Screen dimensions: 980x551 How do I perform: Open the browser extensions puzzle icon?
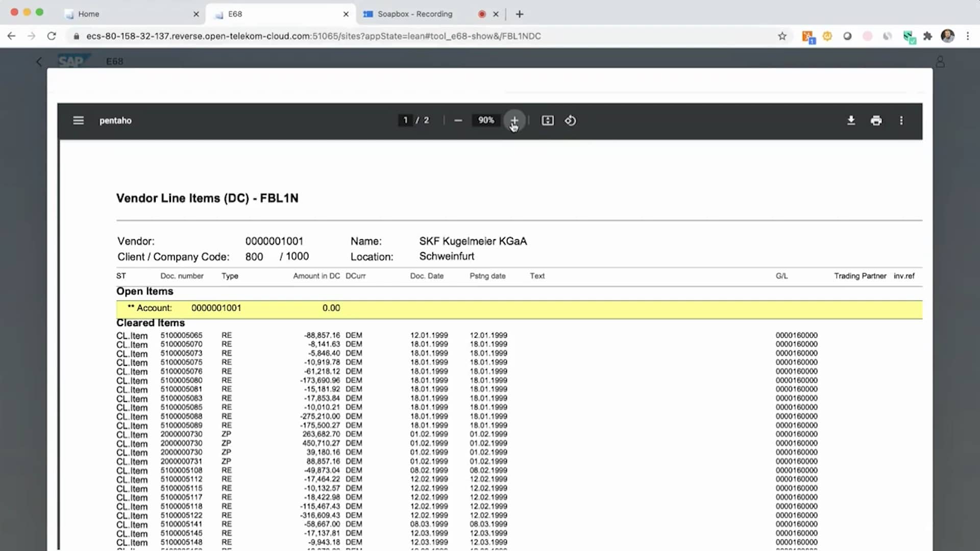tap(928, 36)
